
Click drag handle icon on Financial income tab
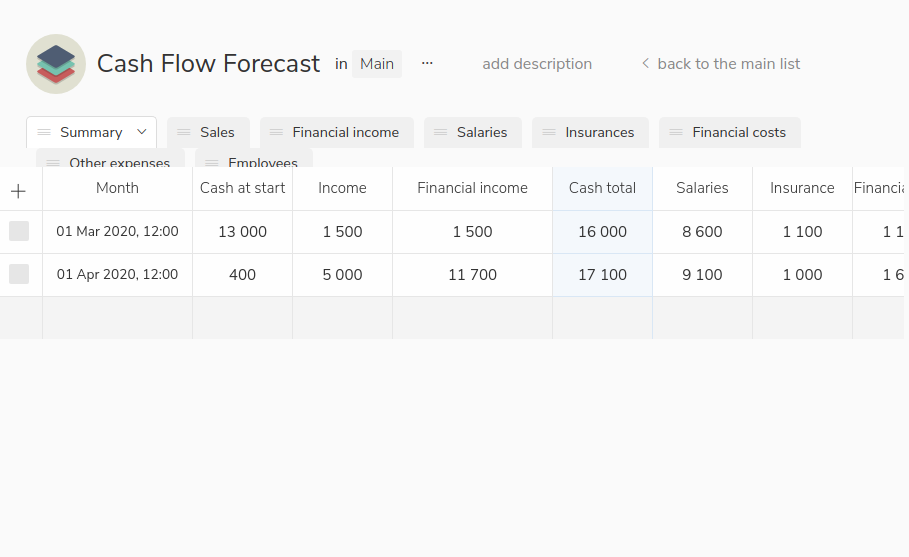[277, 132]
